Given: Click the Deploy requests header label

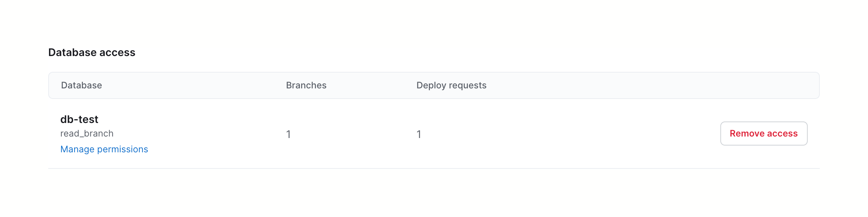Looking at the screenshot, I should coord(451,85).
